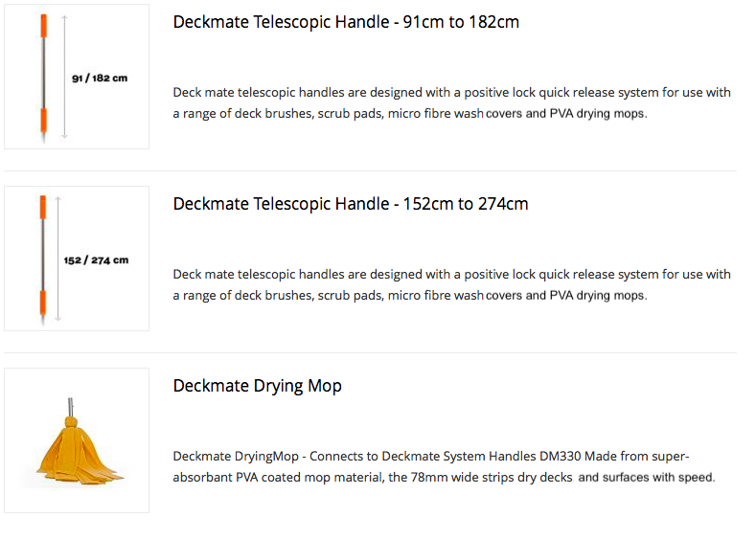Select the orange handle illustration in second thumbnail
This screenshot has height=540, width=756.
tap(42, 260)
